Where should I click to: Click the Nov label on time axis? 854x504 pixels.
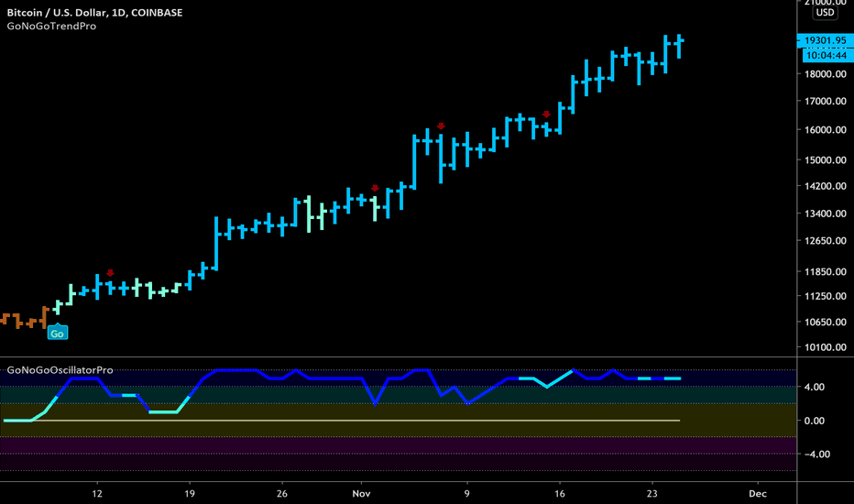point(361,494)
